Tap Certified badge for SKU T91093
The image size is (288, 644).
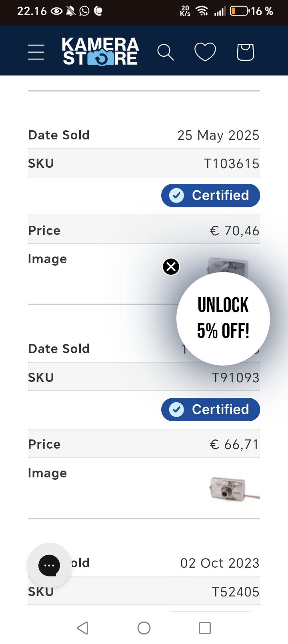point(210,409)
